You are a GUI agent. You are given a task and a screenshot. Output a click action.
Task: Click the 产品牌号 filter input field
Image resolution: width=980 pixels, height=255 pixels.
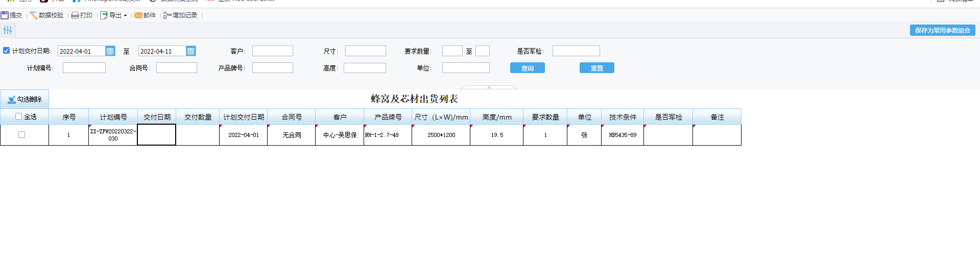click(x=273, y=68)
